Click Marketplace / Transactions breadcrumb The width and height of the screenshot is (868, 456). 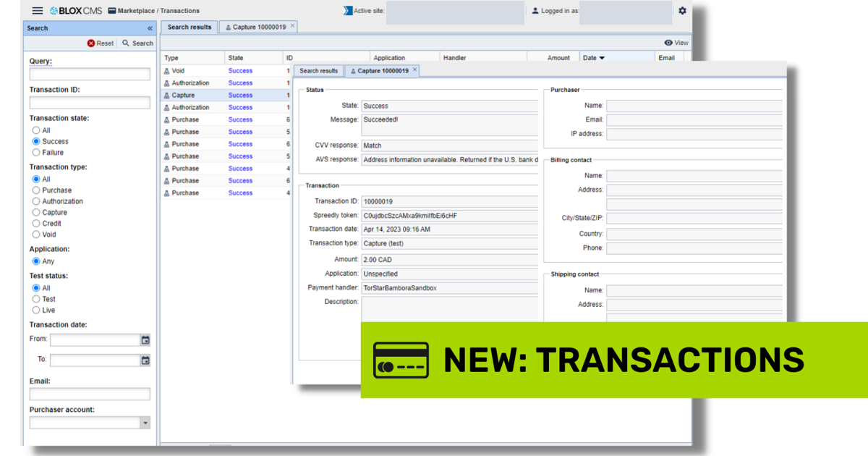pos(158,11)
